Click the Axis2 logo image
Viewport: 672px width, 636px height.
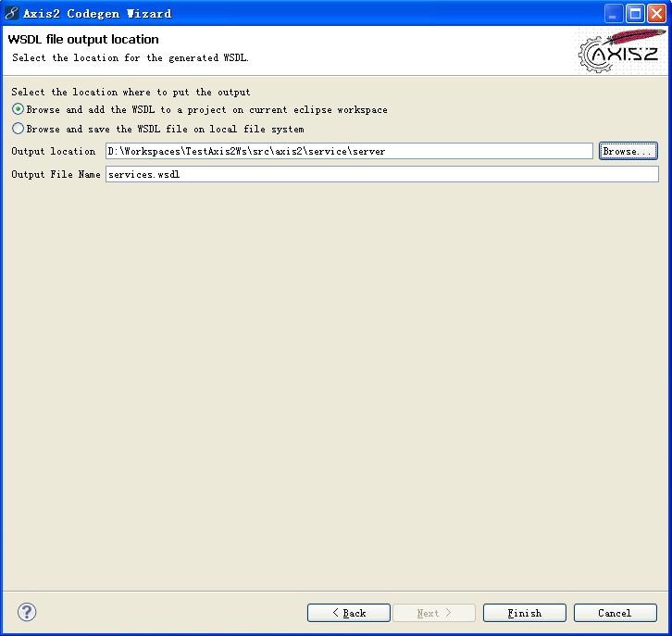click(x=621, y=51)
